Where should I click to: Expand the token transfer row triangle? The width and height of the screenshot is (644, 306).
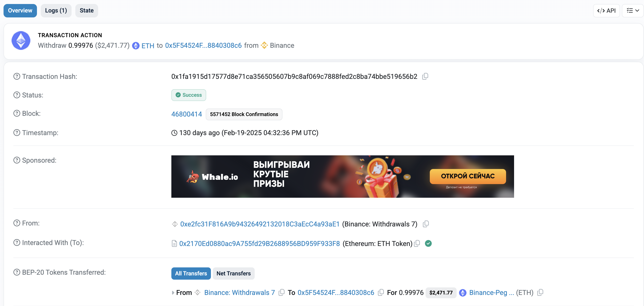[173, 293]
